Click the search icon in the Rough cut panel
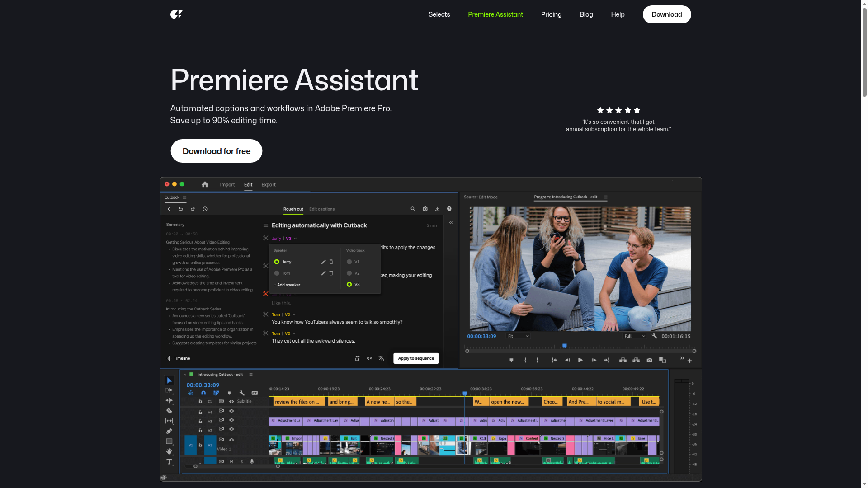 tap(413, 209)
